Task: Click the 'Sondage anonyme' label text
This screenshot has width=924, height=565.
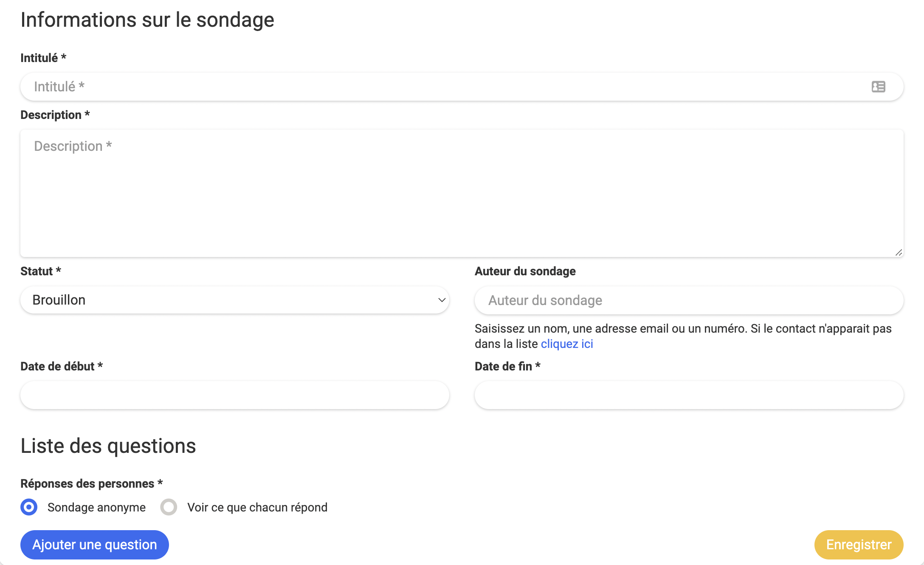Action: [x=96, y=507]
